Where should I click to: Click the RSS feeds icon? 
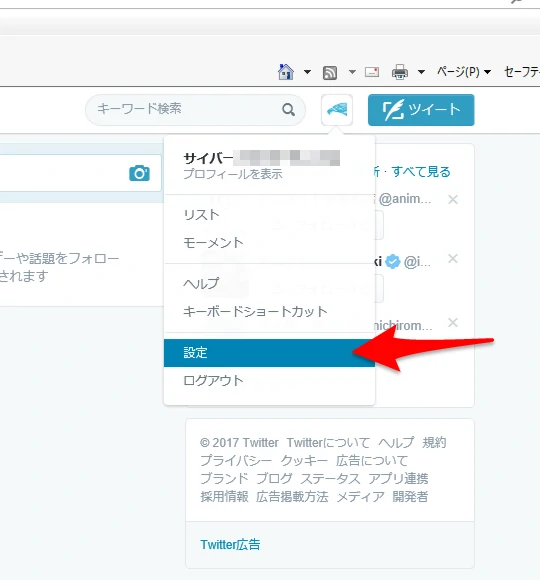pos(330,72)
